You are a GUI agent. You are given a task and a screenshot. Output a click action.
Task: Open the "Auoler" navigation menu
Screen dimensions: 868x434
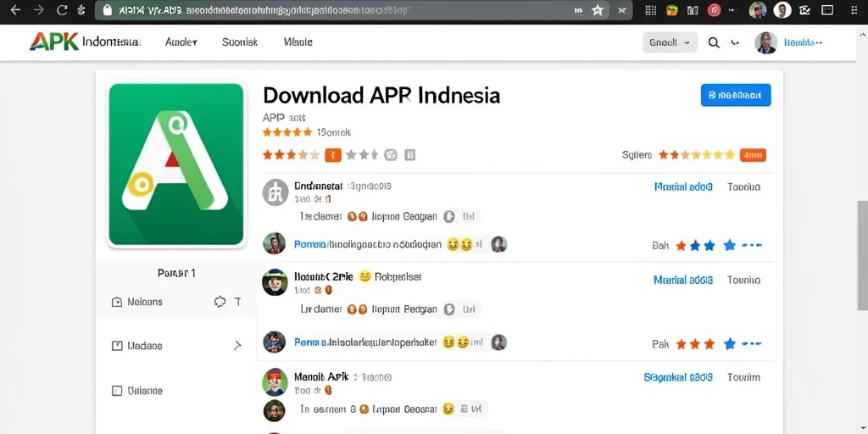click(181, 42)
